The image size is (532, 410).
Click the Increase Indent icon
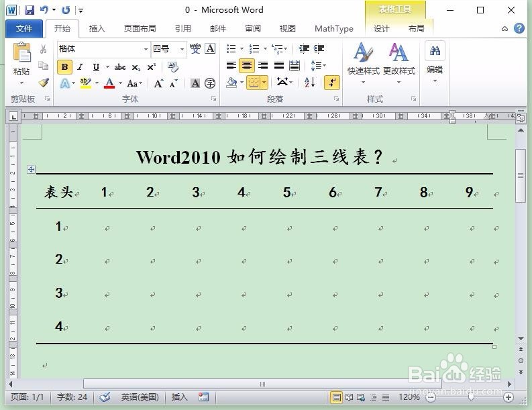(319, 49)
